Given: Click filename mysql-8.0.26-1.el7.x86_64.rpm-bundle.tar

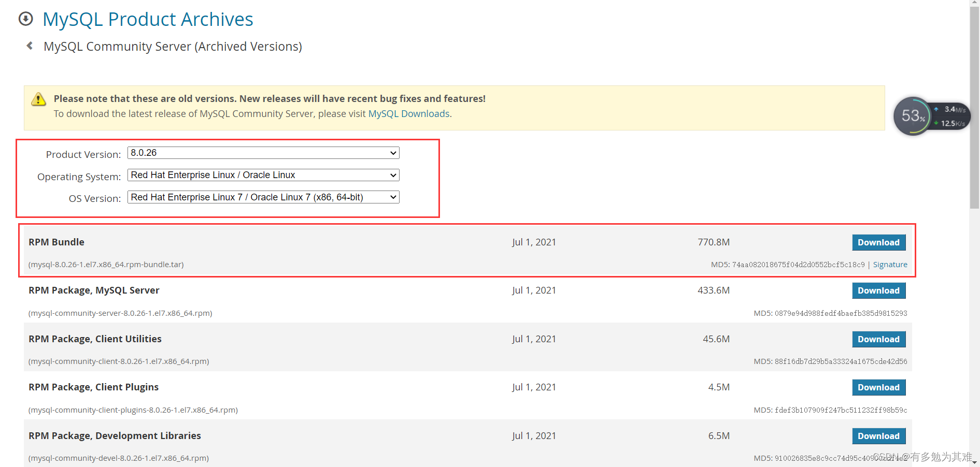Looking at the screenshot, I should (x=106, y=265).
